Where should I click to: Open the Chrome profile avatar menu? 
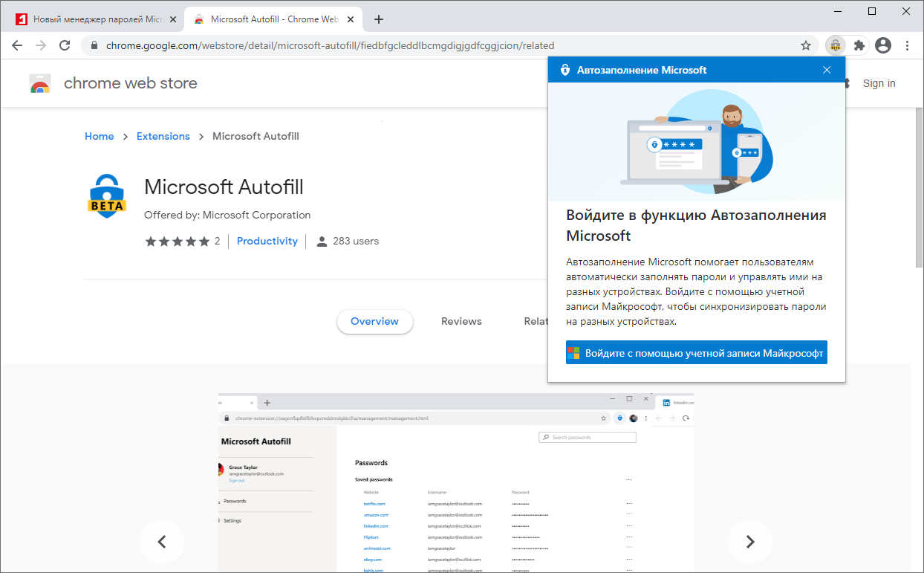pyautogui.click(x=883, y=45)
